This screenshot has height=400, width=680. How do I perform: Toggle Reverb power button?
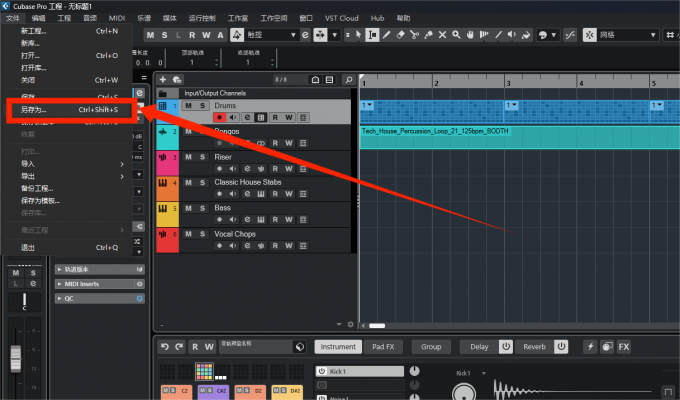tap(561, 347)
